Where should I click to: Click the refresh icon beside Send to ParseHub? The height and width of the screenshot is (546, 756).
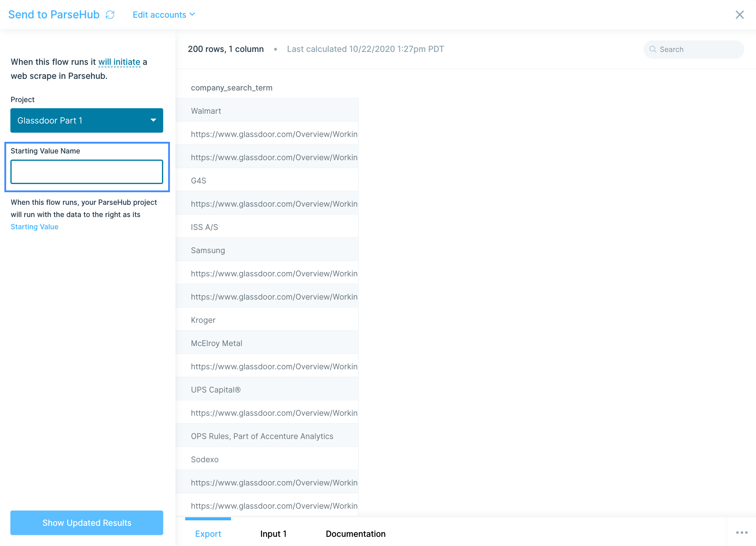point(110,15)
